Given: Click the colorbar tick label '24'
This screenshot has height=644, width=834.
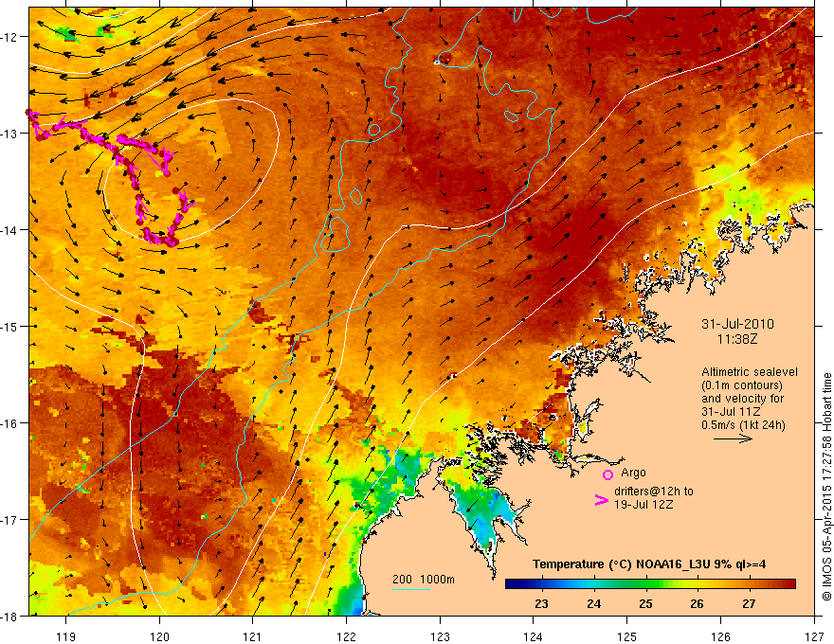Looking at the screenshot, I should click(593, 603).
